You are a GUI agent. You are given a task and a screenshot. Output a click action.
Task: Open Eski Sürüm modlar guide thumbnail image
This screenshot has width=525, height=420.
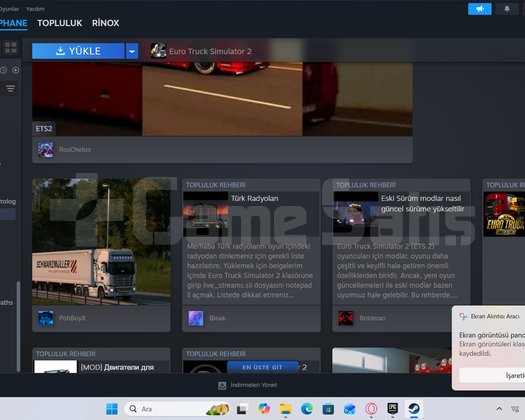pos(356,214)
